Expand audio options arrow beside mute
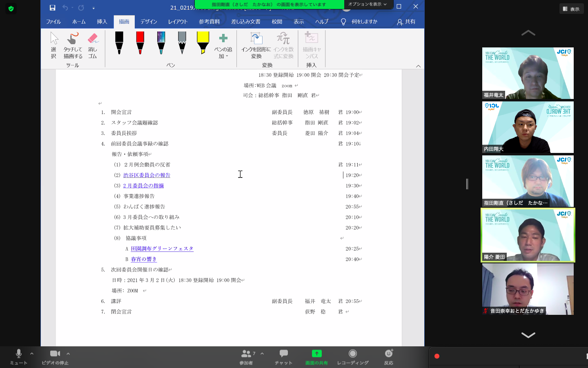The width and height of the screenshot is (588, 368). coord(32,354)
